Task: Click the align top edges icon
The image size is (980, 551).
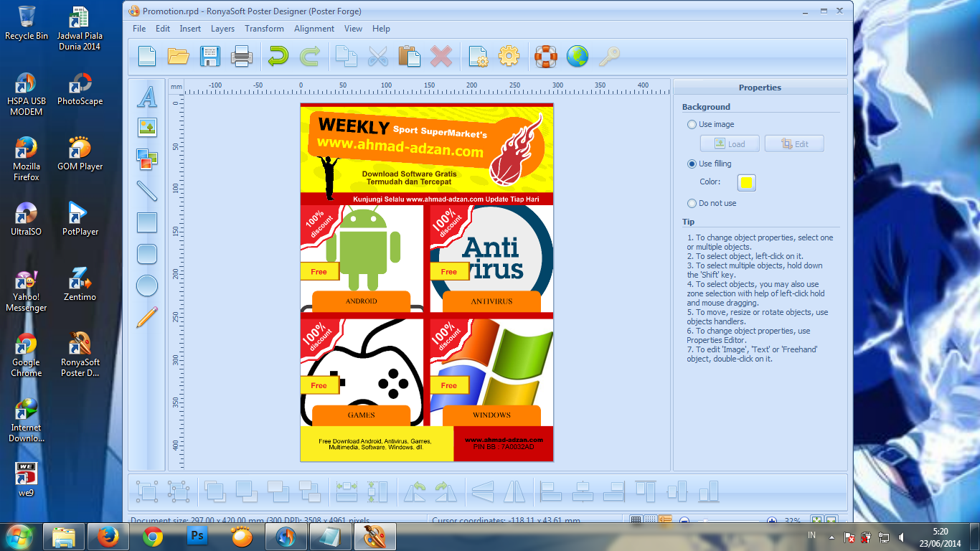Action: click(x=646, y=491)
